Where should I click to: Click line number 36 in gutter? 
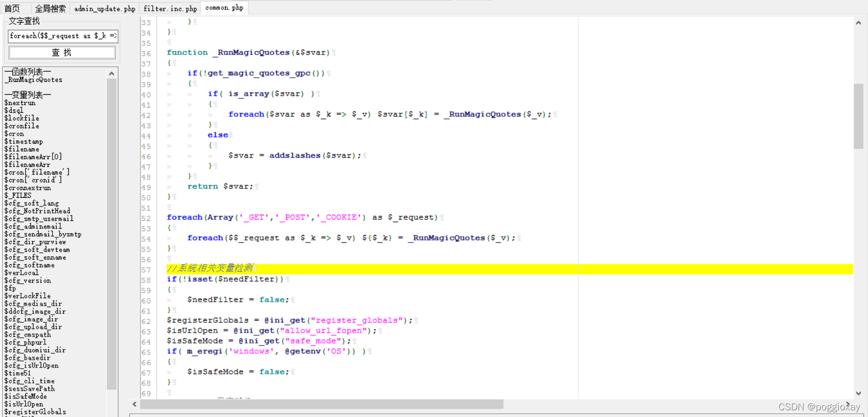(146, 54)
